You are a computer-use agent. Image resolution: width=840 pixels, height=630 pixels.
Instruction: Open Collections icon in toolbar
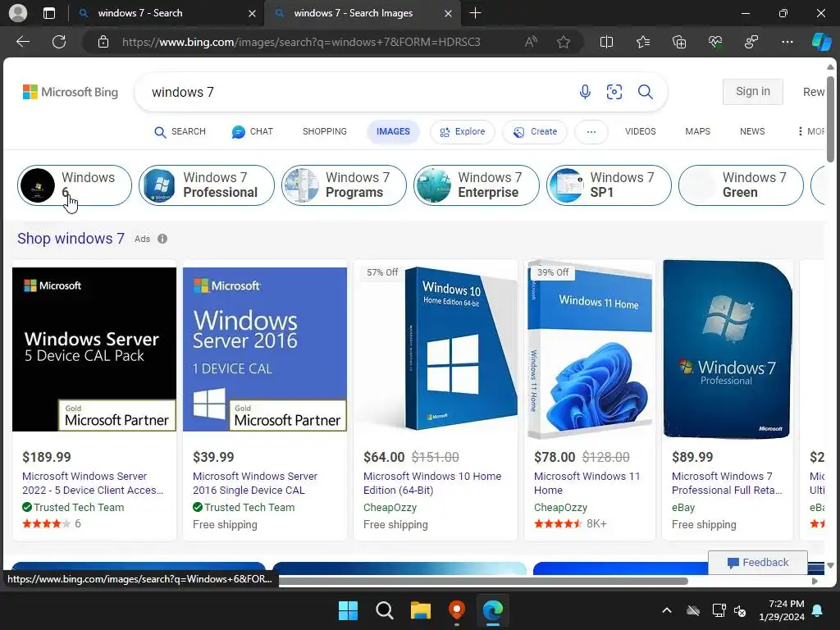click(x=679, y=42)
